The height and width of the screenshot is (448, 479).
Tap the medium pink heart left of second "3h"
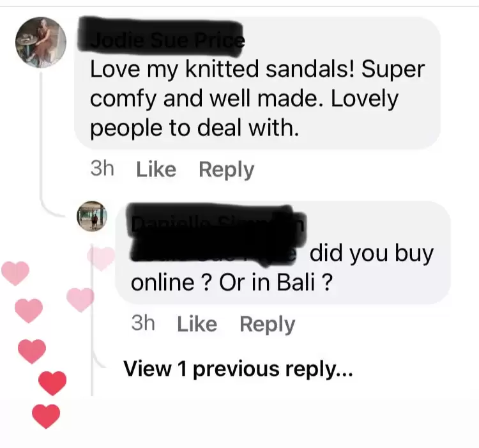click(29, 311)
